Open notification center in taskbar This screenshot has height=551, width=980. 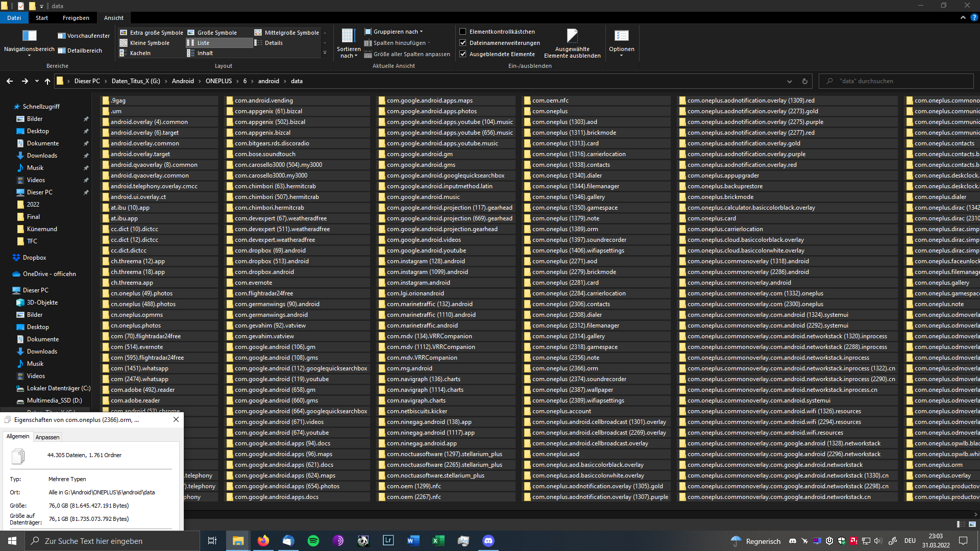click(x=963, y=541)
